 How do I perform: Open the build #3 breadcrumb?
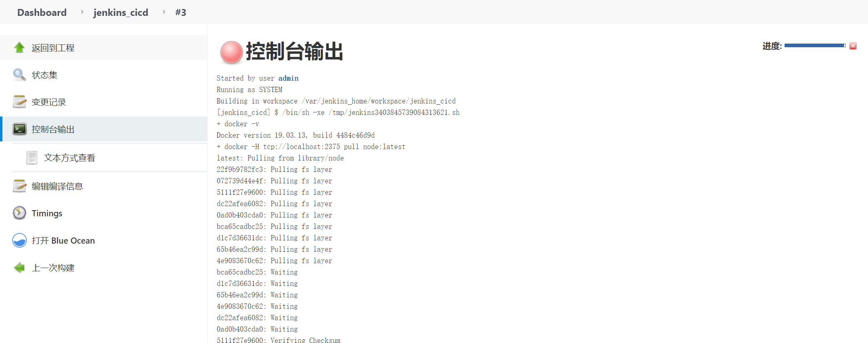click(x=181, y=13)
